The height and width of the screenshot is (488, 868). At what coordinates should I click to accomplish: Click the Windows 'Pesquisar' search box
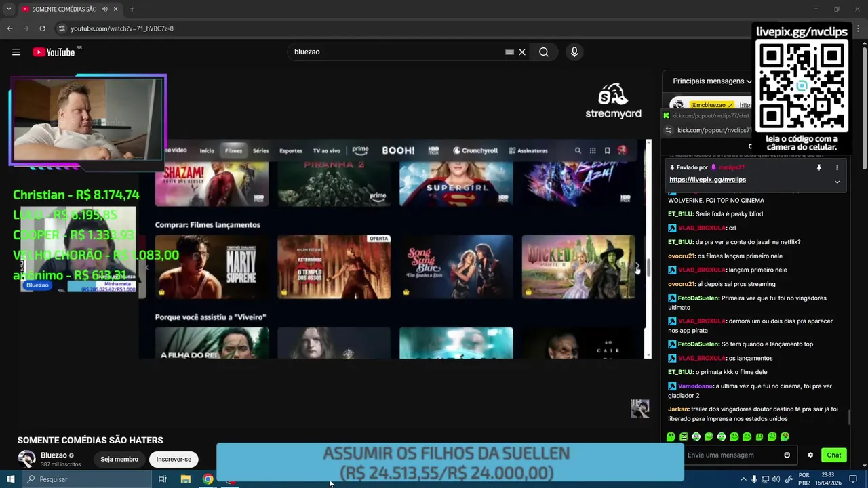point(87,479)
